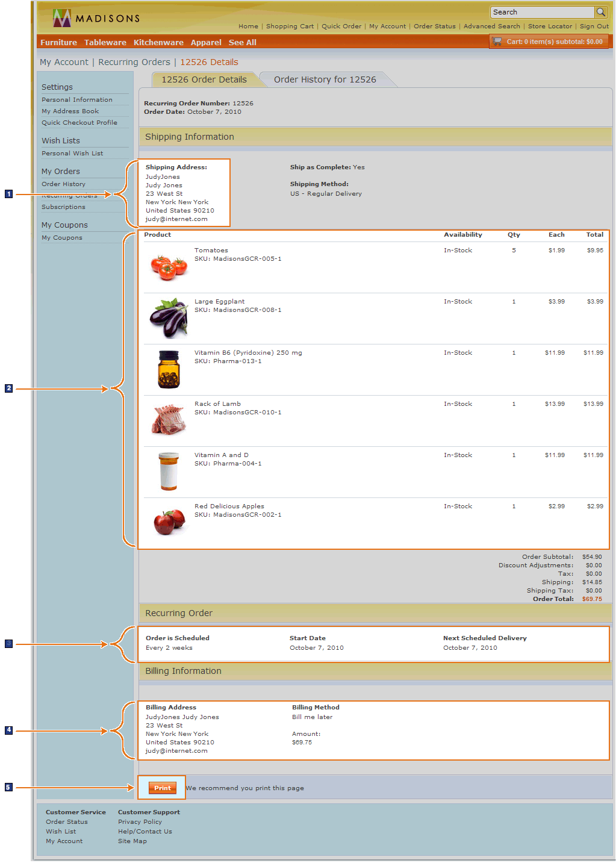Open the Personal Wish List

click(72, 153)
